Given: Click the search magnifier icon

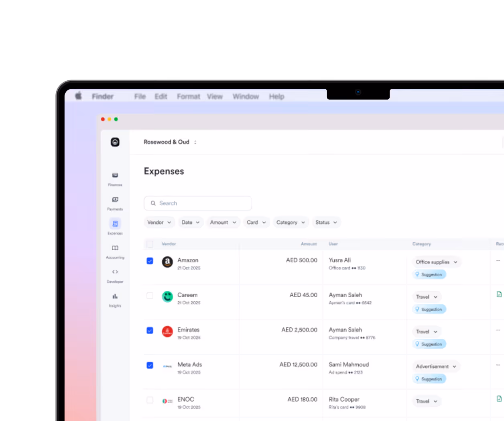Looking at the screenshot, I should click(x=153, y=203).
